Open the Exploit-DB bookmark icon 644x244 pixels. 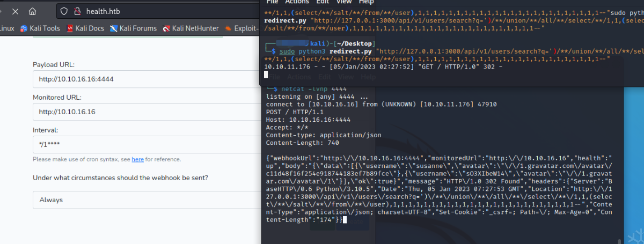coord(229,28)
